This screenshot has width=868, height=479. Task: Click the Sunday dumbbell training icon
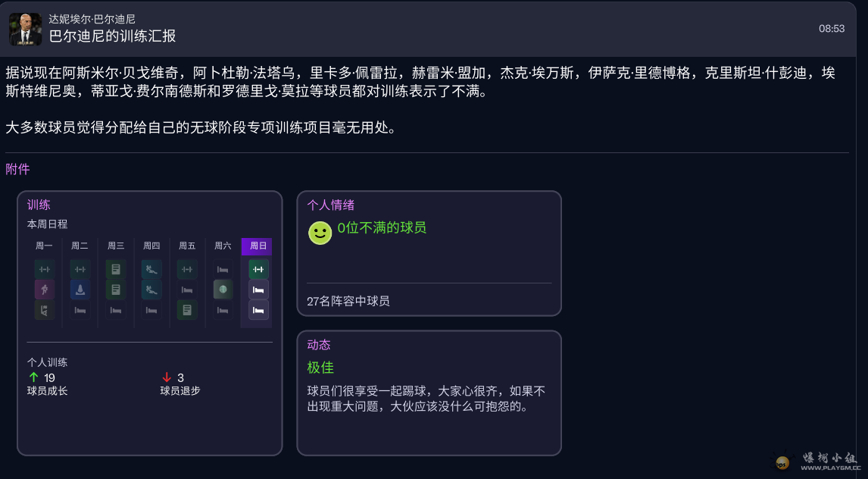point(256,269)
